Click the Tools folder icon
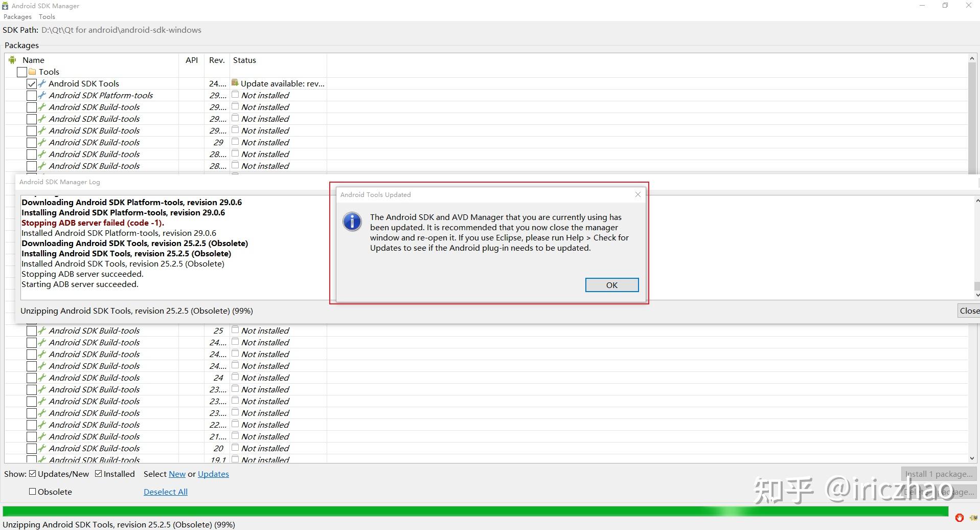Viewport: 980px width, 530px height. [32, 72]
